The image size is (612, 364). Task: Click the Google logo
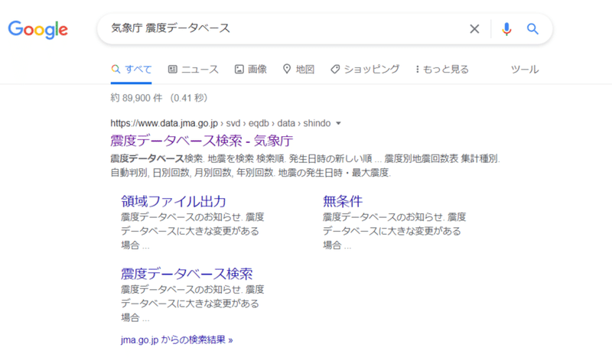tap(37, 30)
